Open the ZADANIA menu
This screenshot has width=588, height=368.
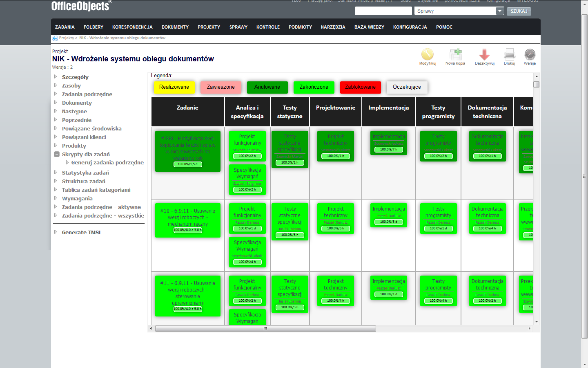(65, 27)
